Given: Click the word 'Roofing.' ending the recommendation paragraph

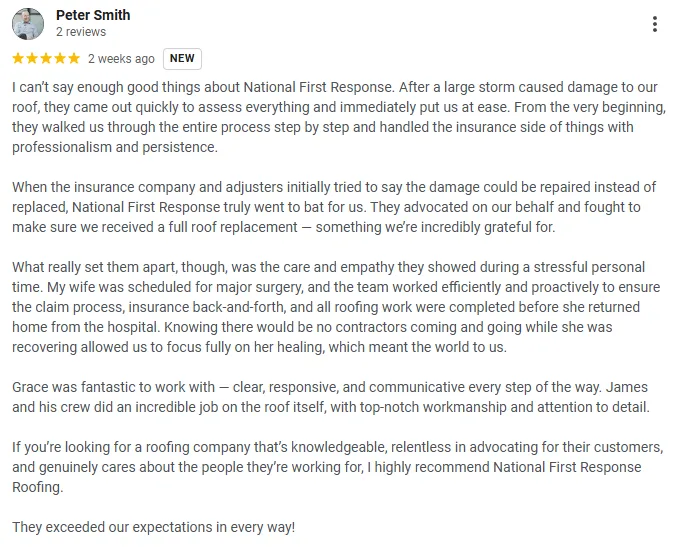Looking at the screenshot, I should 37,487.
